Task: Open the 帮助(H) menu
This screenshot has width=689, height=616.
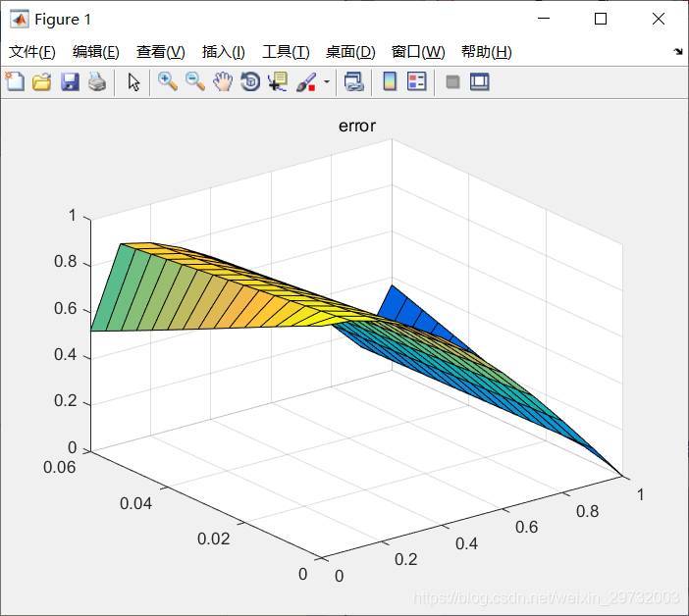Action: 487,52
